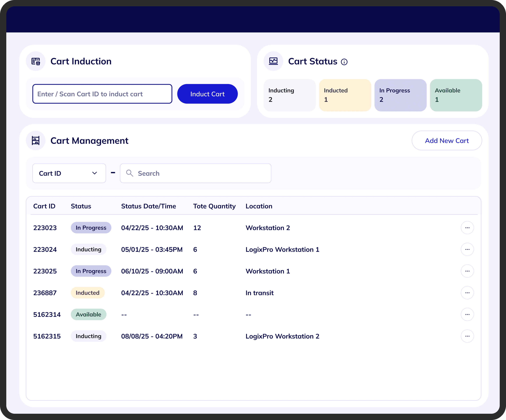Open more options for cart 5162314

click(467, 314)
